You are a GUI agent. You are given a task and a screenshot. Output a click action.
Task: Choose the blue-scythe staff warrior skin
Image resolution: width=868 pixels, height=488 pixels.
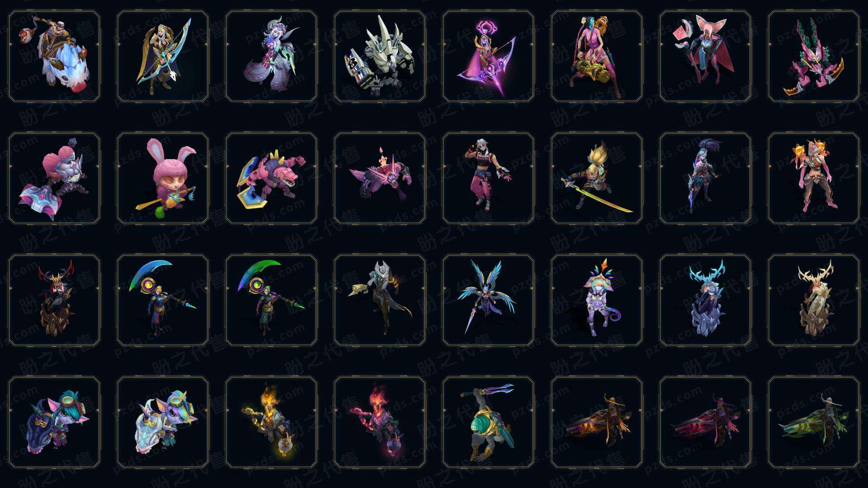(163, 300)
